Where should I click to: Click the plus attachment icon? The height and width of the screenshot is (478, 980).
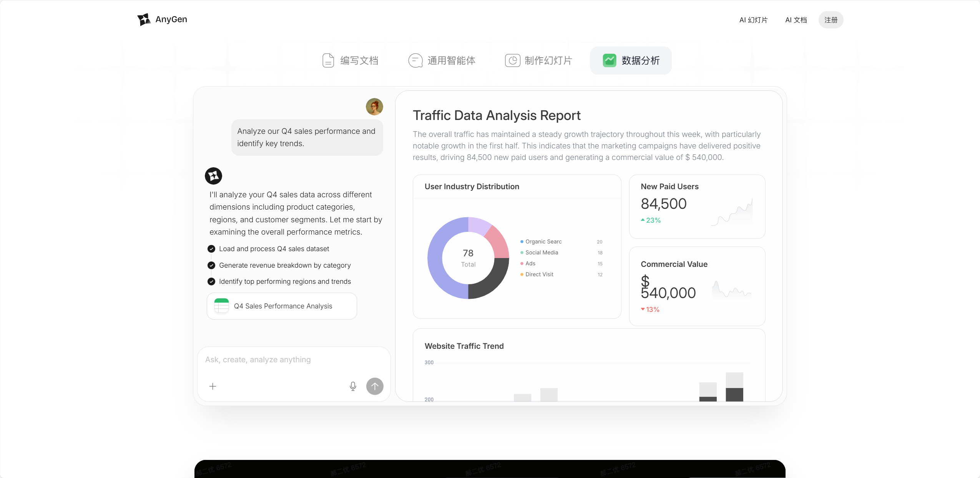[x=213, y=386]
